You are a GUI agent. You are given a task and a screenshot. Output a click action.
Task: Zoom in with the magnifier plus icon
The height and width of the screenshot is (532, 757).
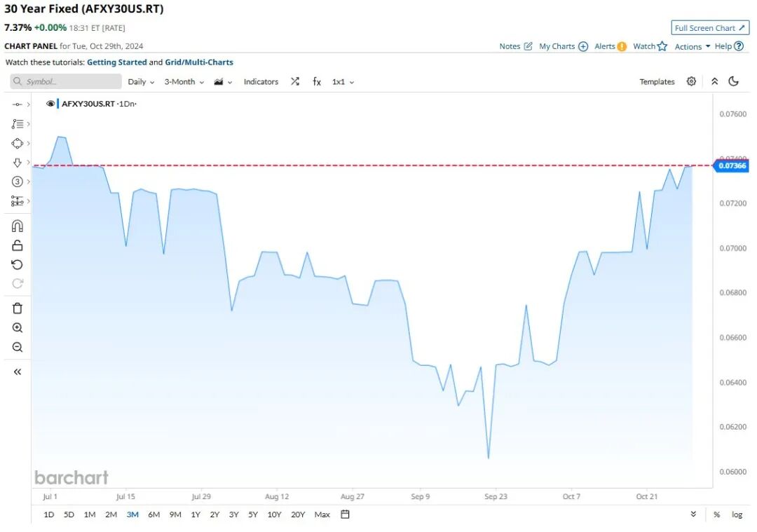point(18,328)
